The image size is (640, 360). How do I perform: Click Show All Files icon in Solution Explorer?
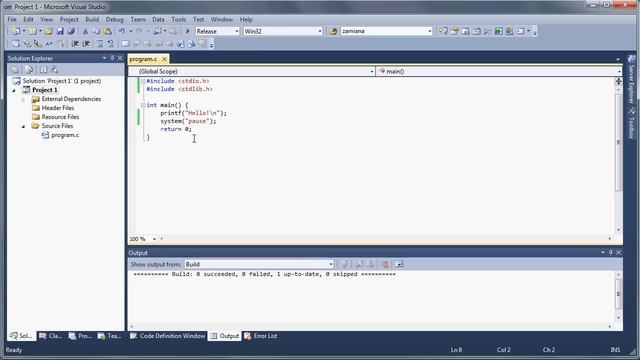click(x=29, y=70)
